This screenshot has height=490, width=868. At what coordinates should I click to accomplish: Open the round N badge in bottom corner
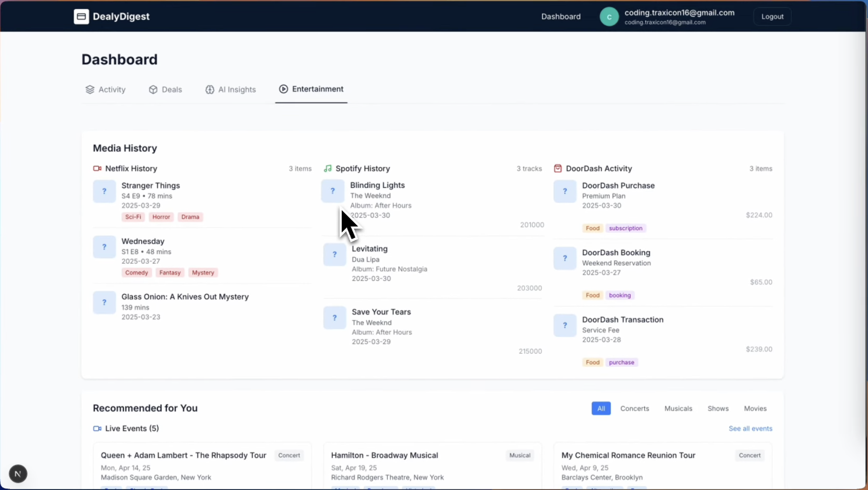point(18,474)
